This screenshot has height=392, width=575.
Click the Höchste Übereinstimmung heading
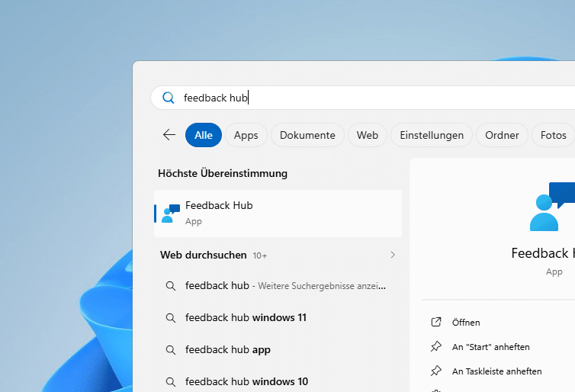coord(223,173)
